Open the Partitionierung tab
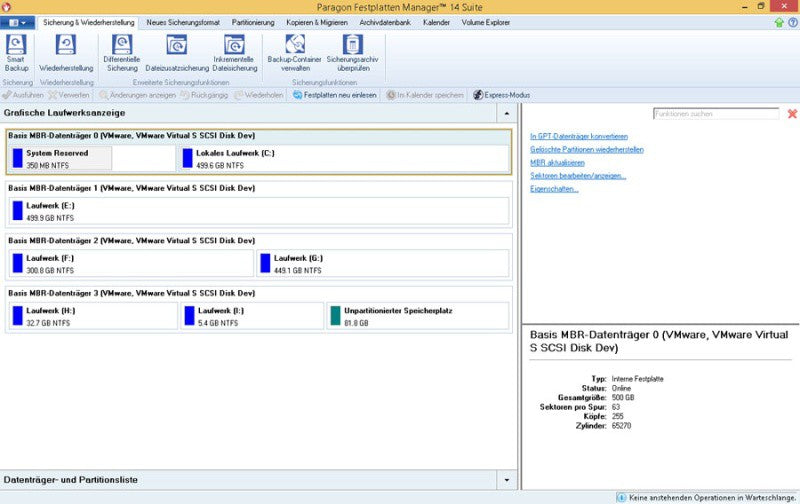800x504 pixels. [253, 22]
